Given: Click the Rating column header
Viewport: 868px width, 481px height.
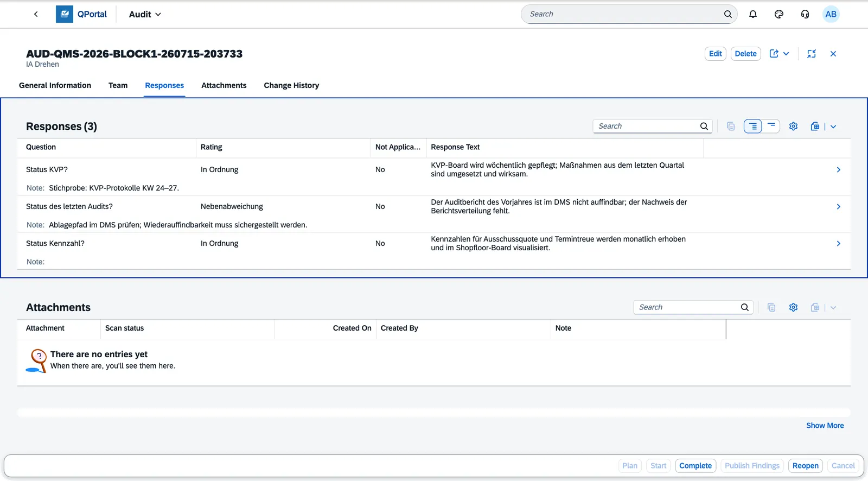Looking at the screenshot, I should tap(283, 147).
